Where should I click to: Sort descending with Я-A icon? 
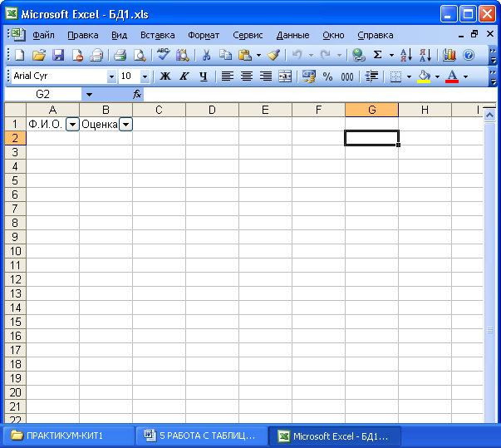425,55
